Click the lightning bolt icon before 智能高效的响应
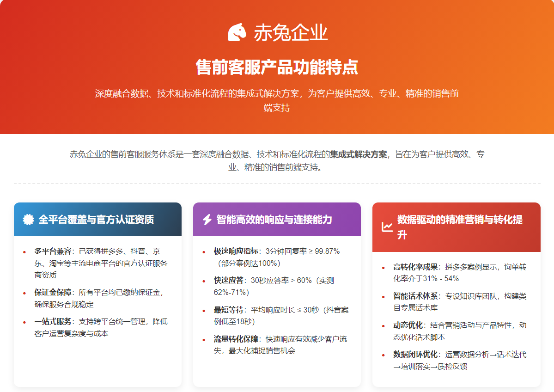 [207, 220]
